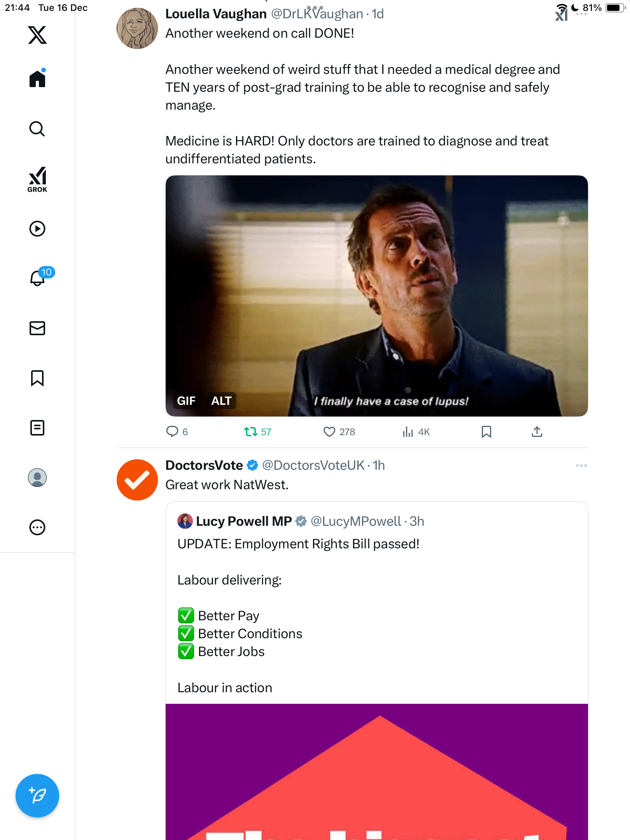
Task: Bookmark Louella Vaughan's post
Action: tap(486, 432)
